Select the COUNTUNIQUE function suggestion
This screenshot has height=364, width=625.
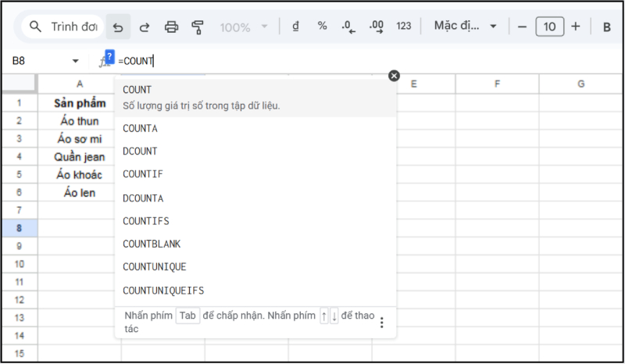pyautogui.click(x=255, y=266)
